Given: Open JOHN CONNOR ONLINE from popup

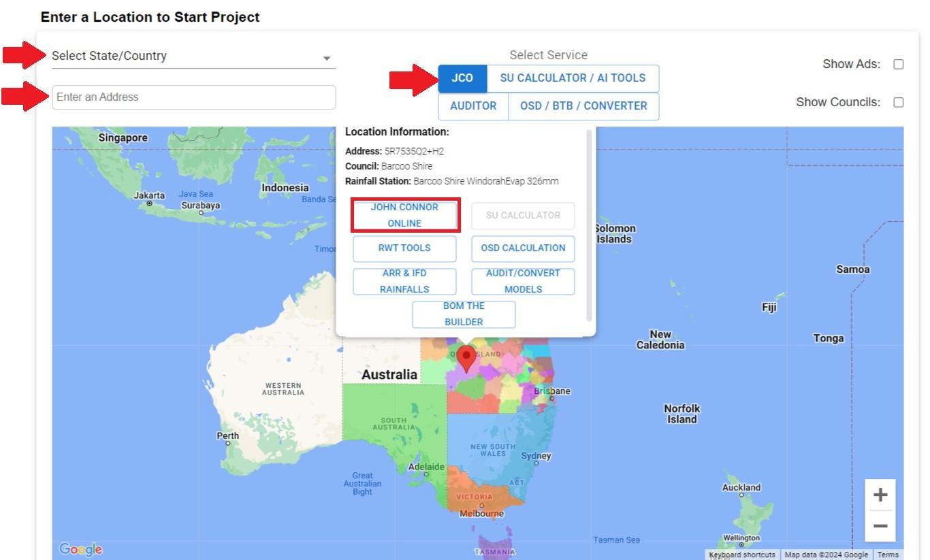Looking at the screenshot, I should pyautogui.click(x=404, y=215).
